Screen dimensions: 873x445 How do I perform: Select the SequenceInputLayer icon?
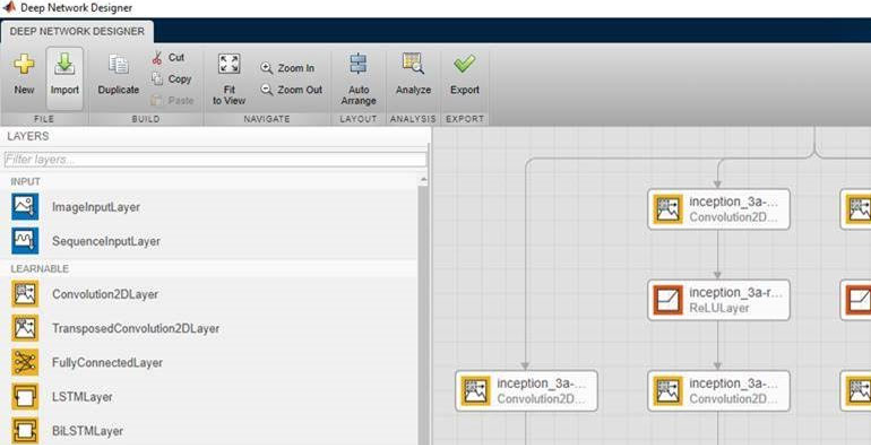coord(25,241)
